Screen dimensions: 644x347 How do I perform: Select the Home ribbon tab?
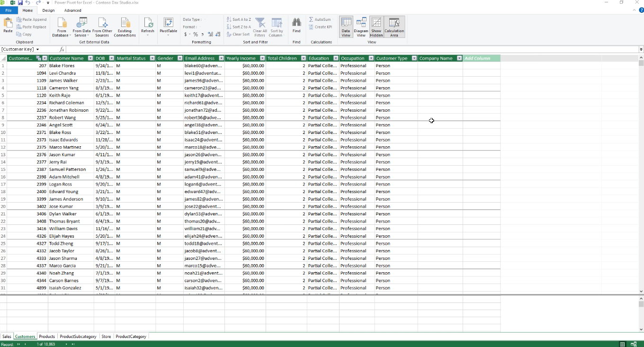pyautogui.click(x=27, y=10)
